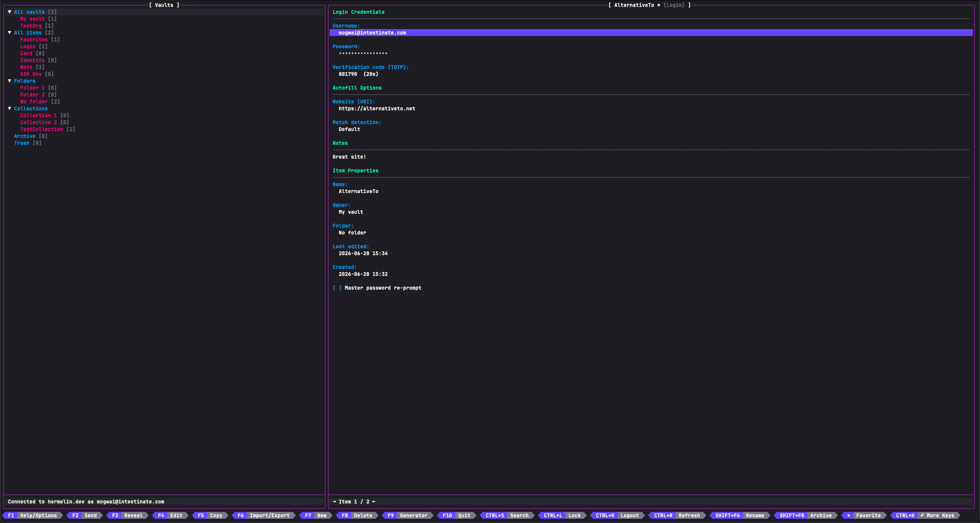This screenshot has width=980, height=523.
Task: Collapse the Collections tree node
Action: (x=10, y=108)
